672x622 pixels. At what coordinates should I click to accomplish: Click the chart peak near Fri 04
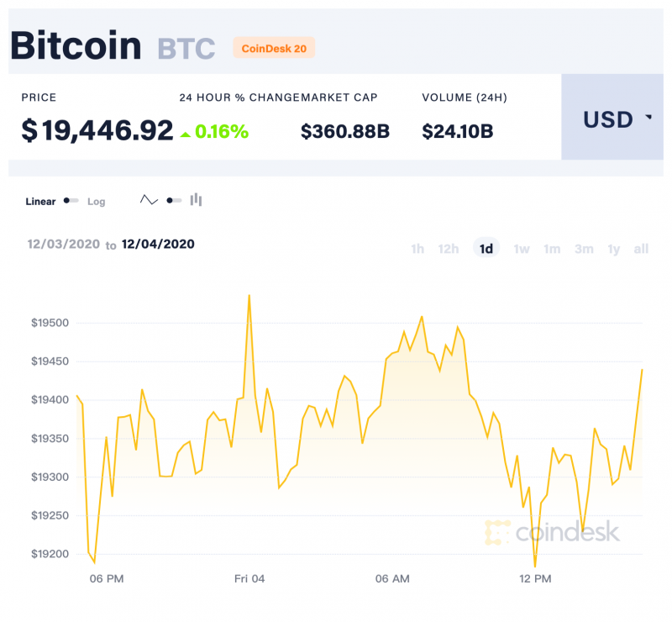click(249, 296)
